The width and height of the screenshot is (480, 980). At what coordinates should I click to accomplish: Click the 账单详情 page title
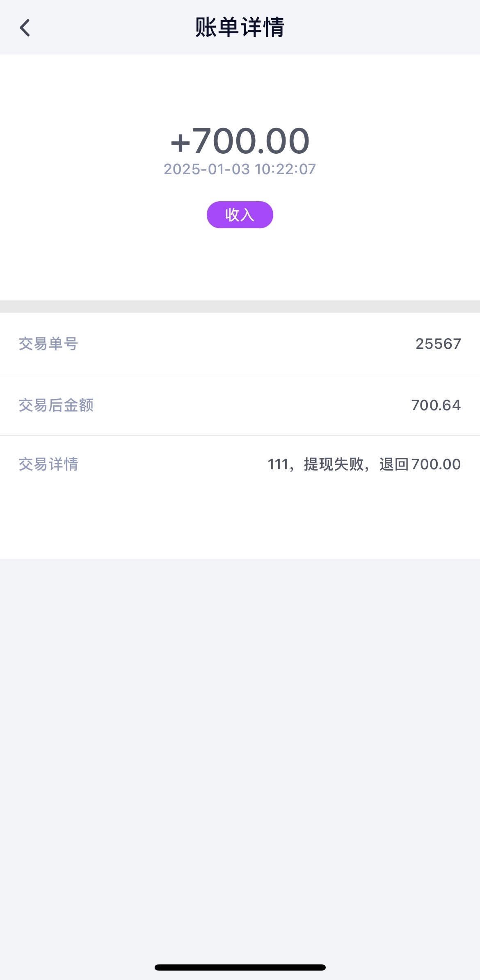pos(240,28)
